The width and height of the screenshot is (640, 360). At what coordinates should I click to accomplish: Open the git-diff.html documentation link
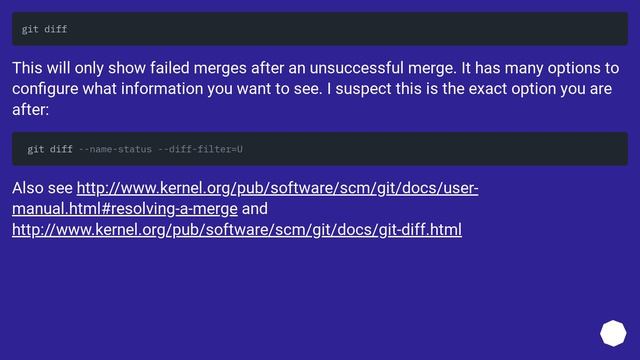pyautogui.click(x=237, y=230)
